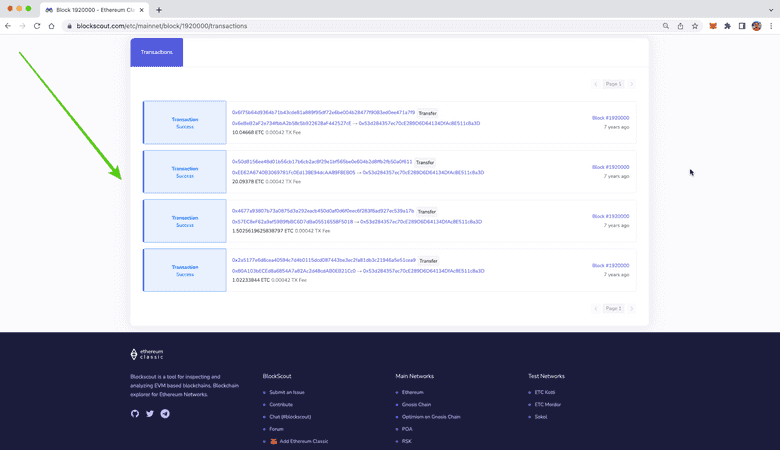Click Block #1920000 link in second transaction row
The width and height of the screenshot is (780, 450).
pyautogui.click(x=610, y=167)
